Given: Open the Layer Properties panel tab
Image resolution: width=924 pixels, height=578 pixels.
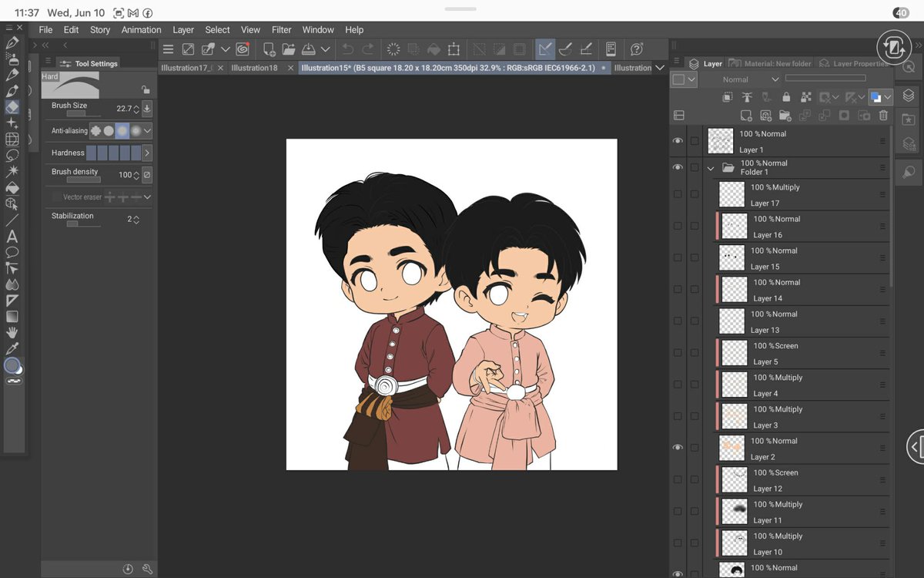Looking at the screenshot, I should click(853, 63).
